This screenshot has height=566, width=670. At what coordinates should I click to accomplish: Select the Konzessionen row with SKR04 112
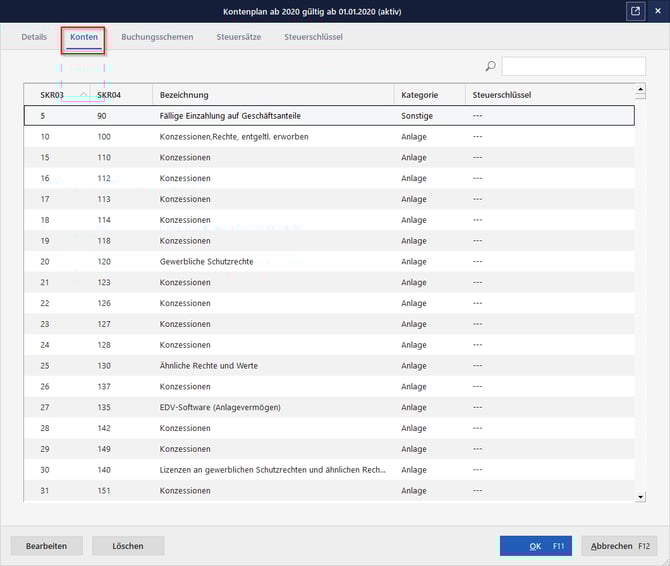[329, 178]
